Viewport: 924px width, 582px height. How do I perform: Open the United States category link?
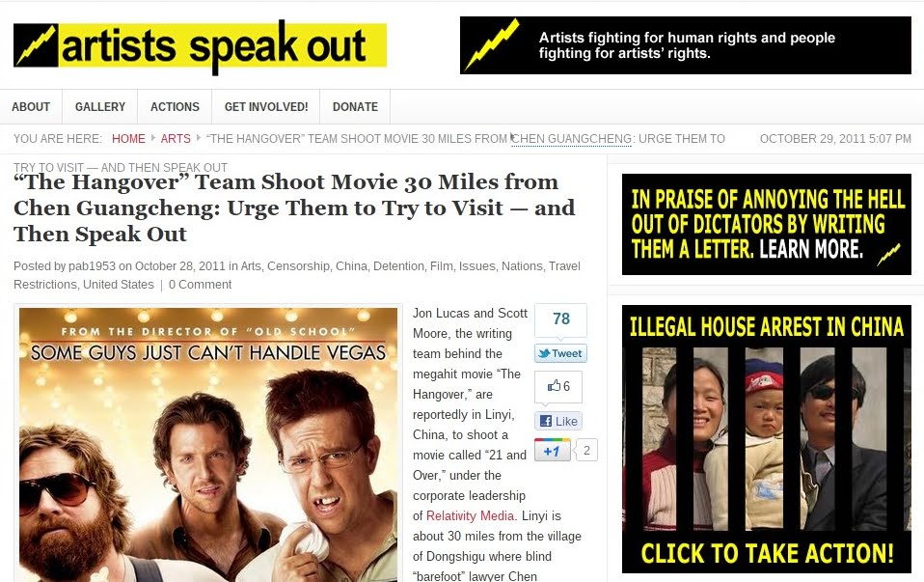[x=119, y=284]
